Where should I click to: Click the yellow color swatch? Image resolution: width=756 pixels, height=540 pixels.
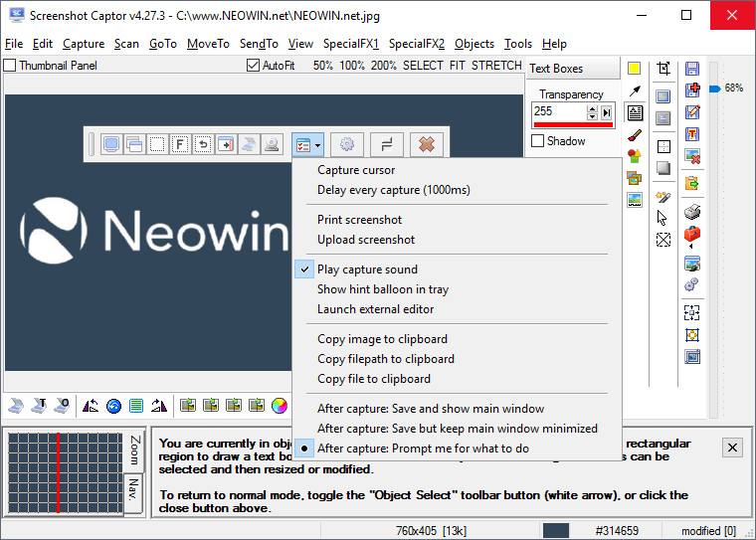click(x=634, y=69)
